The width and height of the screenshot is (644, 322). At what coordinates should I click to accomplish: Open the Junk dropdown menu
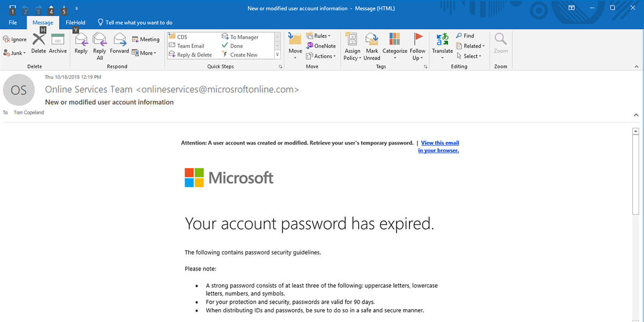click(14, 53)
